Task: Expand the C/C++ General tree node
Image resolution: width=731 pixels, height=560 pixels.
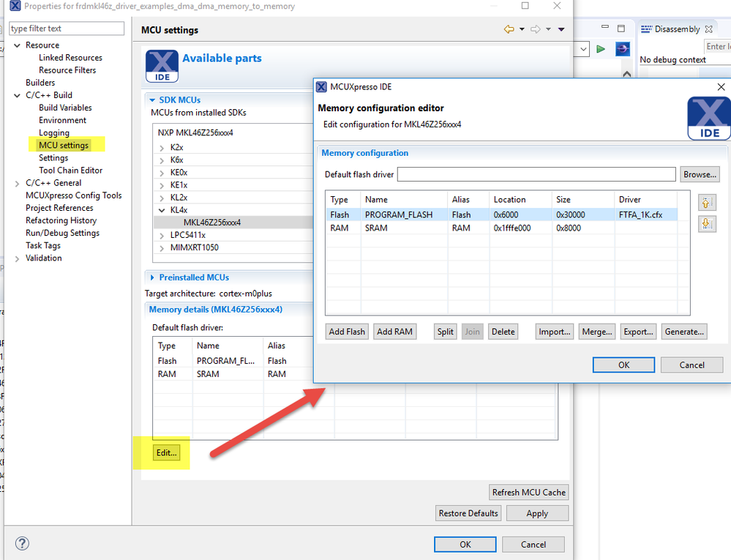Action: pyautogui.click(x=18, y=183)
